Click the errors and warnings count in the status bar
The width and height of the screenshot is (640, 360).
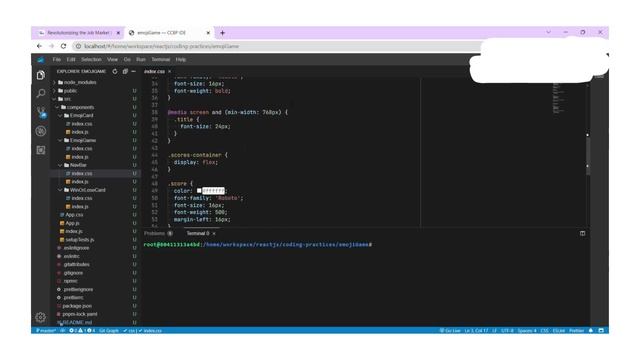click(82, 331)
